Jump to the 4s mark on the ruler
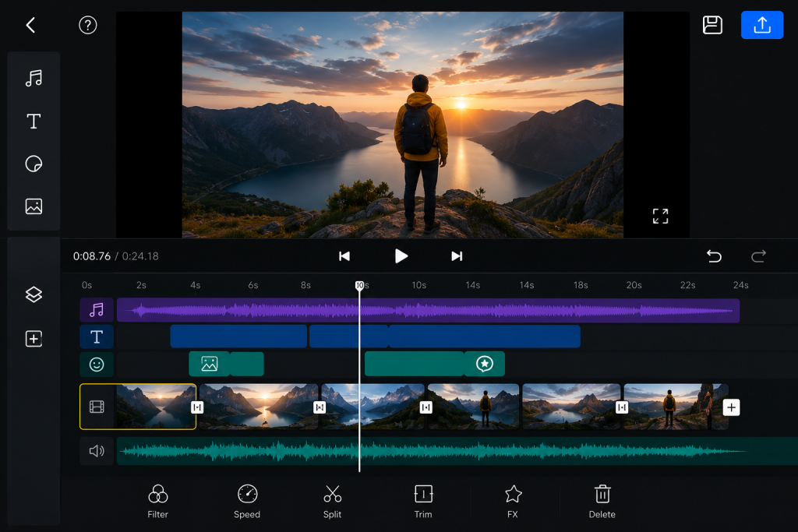The height and width of the screenshot is (532, 798). (196, 285)
